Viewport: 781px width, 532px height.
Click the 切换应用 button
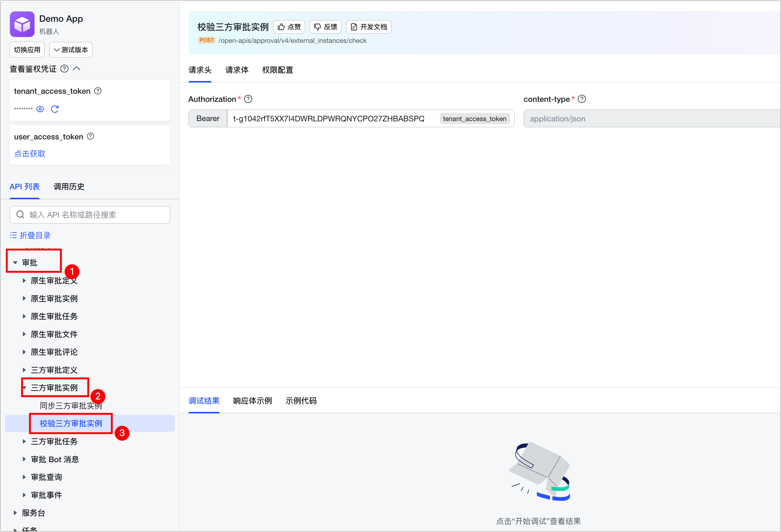tap(27, 50)
